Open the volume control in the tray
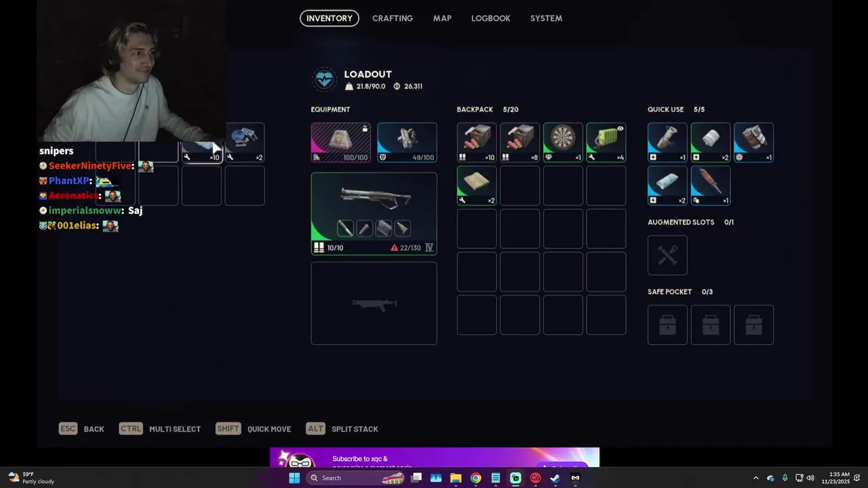 810,478
